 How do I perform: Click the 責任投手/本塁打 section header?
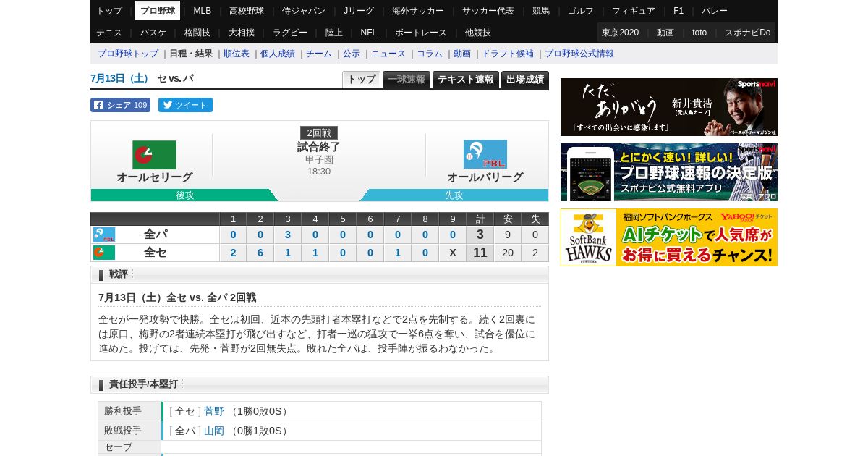(320, 384)
